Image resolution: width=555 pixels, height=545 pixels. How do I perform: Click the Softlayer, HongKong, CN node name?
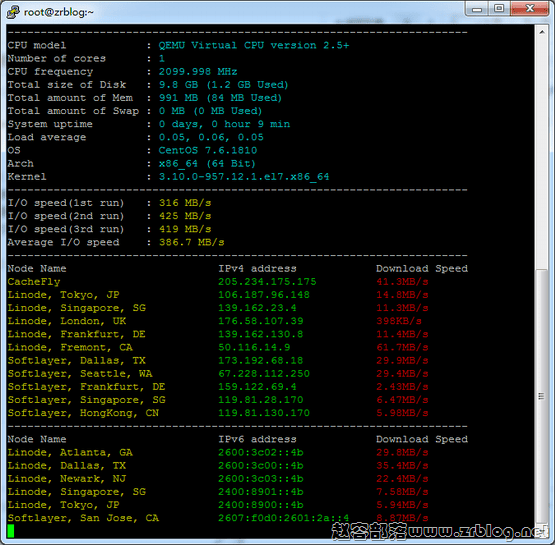tap(83, 413)
